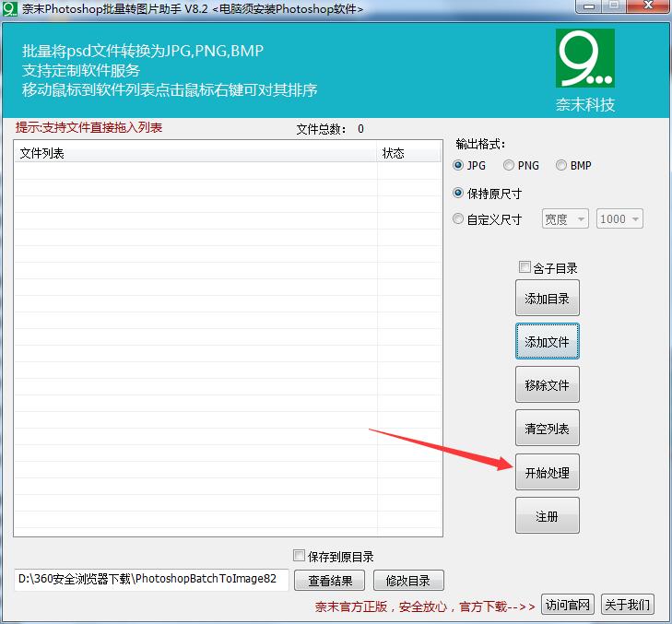
Task: Close the window with the title bar X
Action: 648,6
